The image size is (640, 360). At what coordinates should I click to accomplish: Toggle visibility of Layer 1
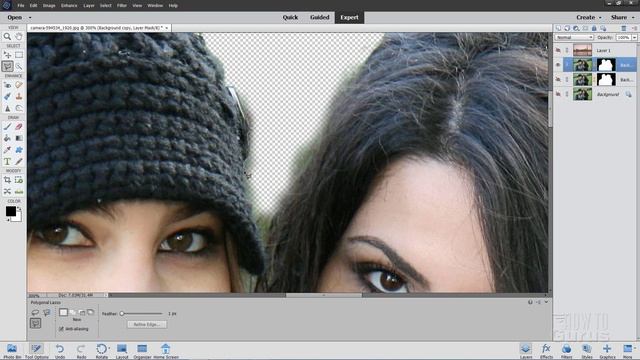(558, 50)
